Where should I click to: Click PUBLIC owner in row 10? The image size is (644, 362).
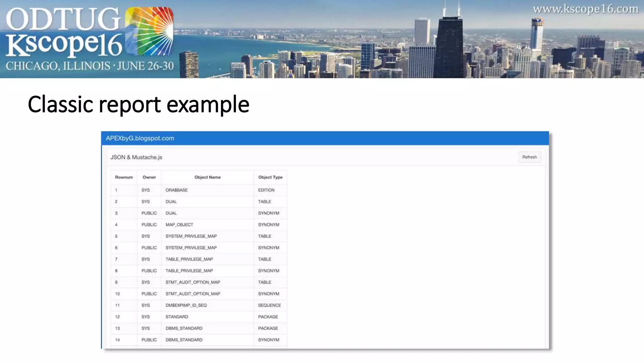click(x=149, y=294)
